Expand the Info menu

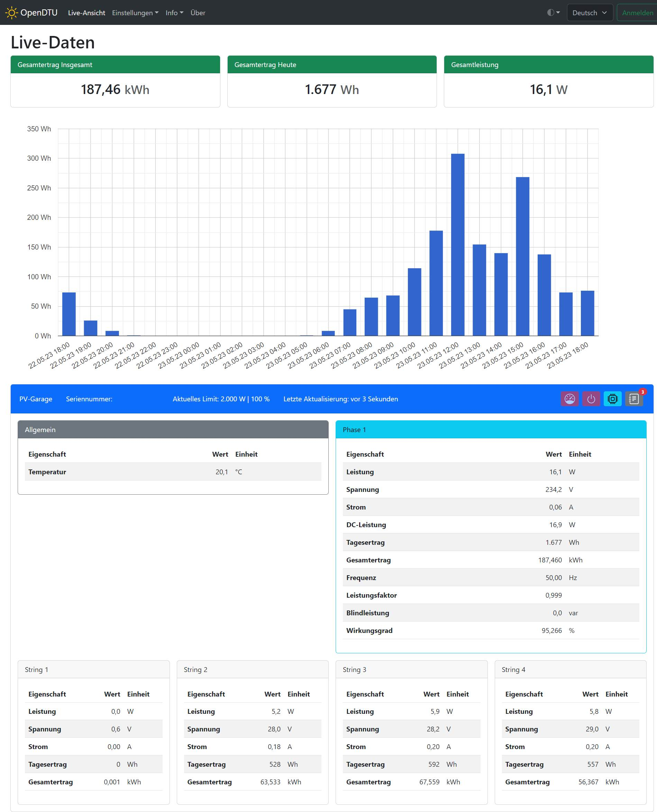click(x=174, y=12)
